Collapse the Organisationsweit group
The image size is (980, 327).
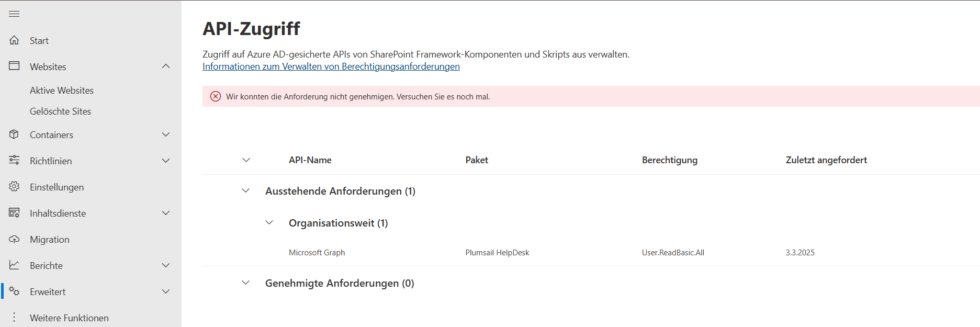click(269, 223)
